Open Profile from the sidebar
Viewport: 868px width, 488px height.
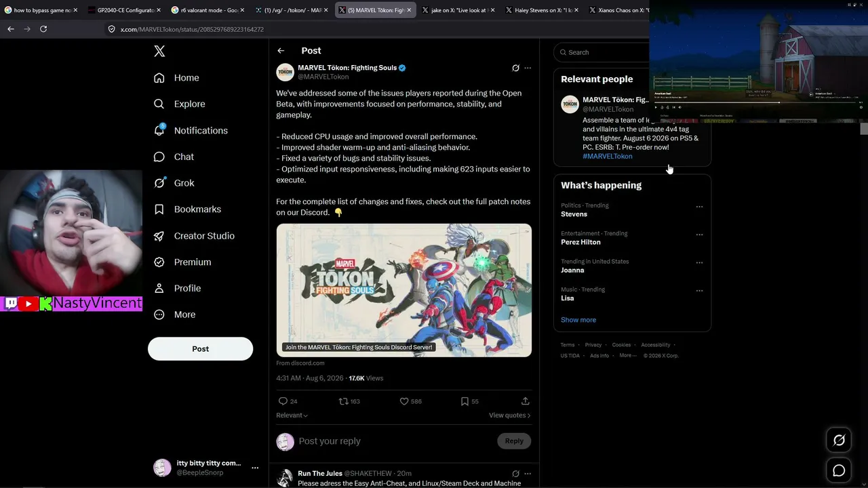click(x=177, y=288)
